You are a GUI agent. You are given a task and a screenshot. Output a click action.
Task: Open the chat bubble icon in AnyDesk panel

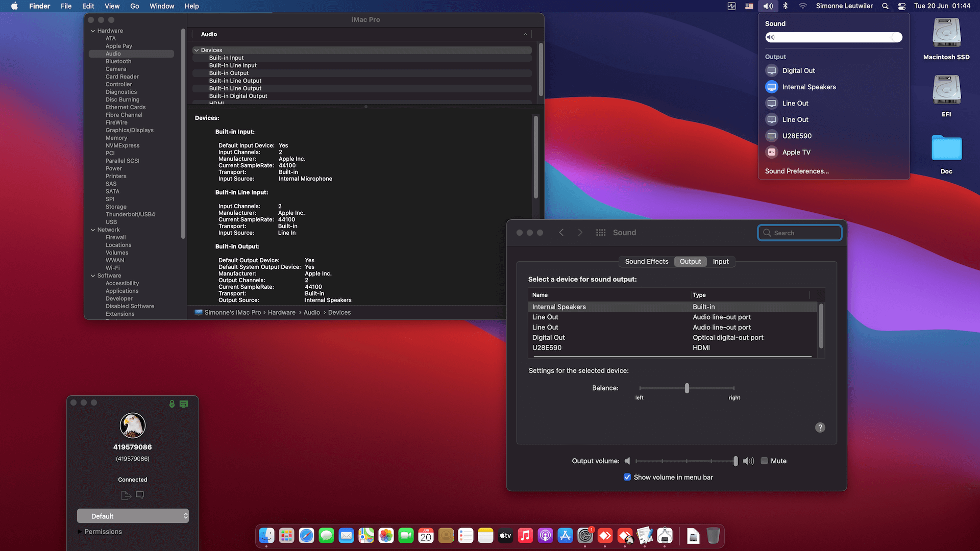(140, 495)
